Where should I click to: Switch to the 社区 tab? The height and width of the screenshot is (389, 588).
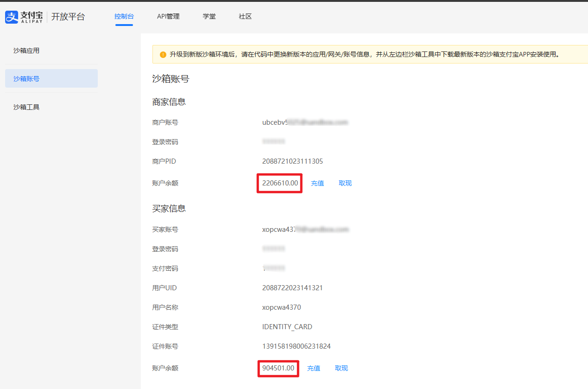point(245,16)
